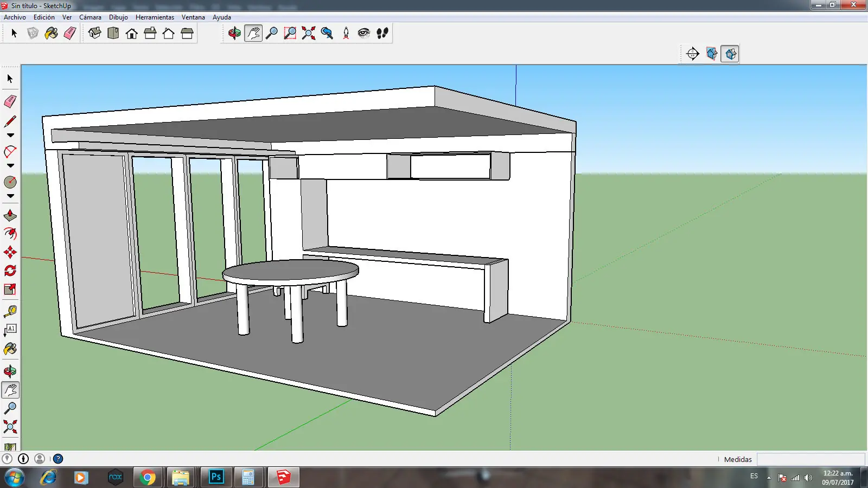
Task: Click the Zoom Window tool in top toolbar
Action: [290, 33]
